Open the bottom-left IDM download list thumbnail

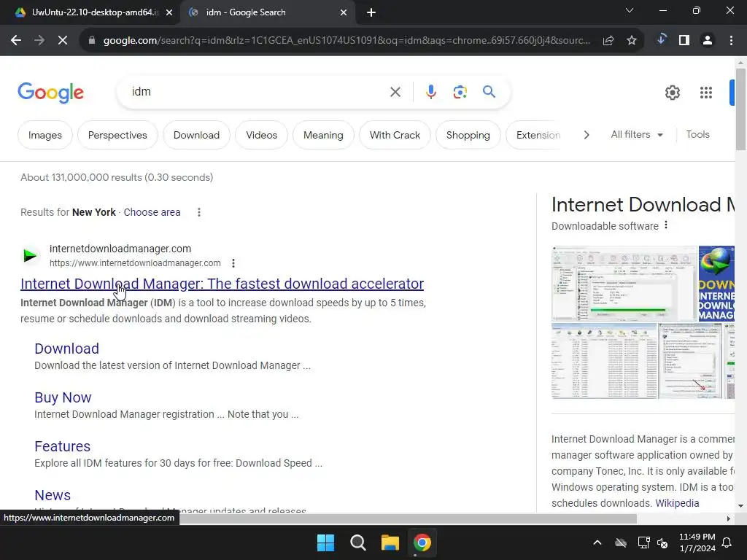pyautogui.click(x=604, y=361)
